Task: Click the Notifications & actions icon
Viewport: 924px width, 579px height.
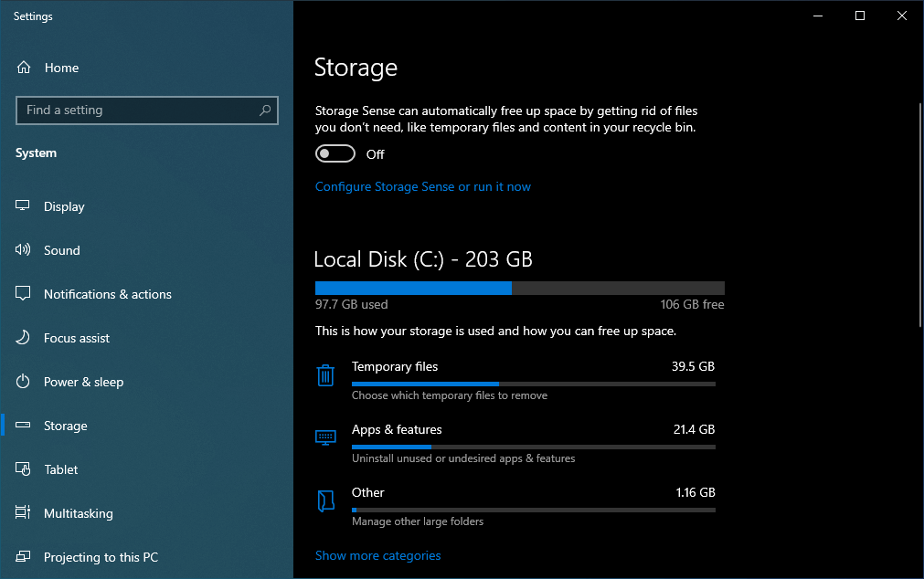Action: [23, 293]
